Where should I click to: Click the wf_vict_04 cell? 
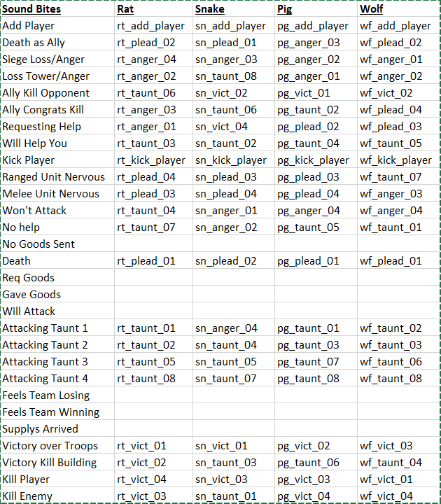coord(398,496)
